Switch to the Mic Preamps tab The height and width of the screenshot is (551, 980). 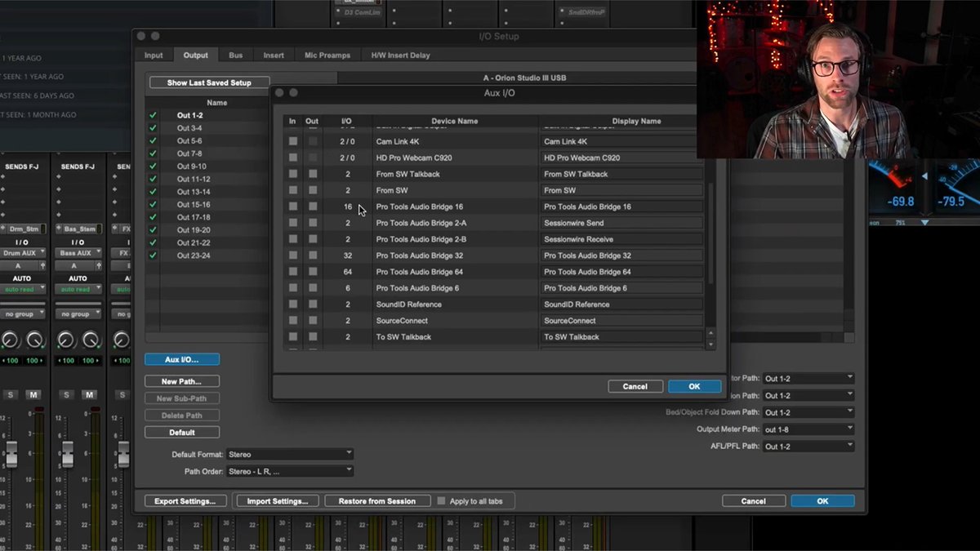point(327,56)
